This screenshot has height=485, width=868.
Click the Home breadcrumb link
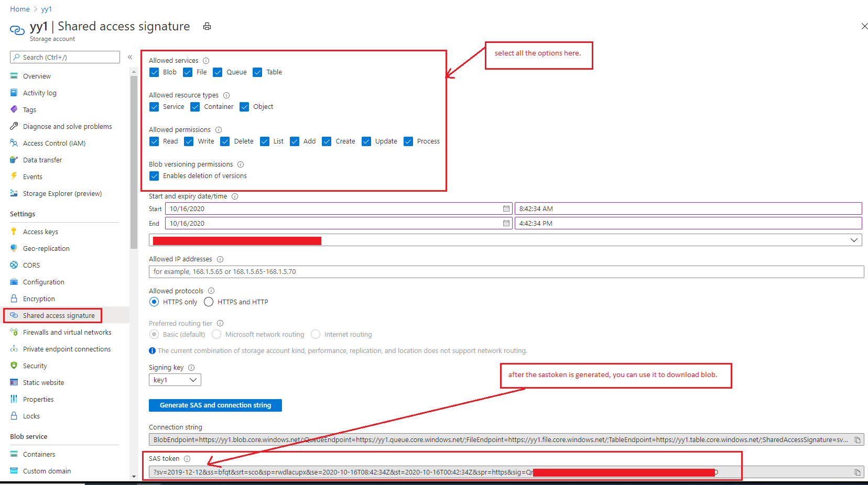point(20,9)
